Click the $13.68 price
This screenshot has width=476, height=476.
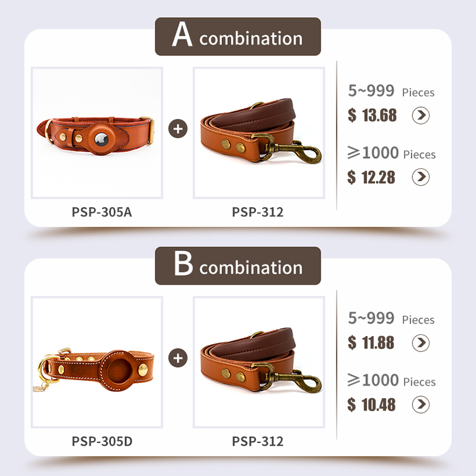point(372,115)
